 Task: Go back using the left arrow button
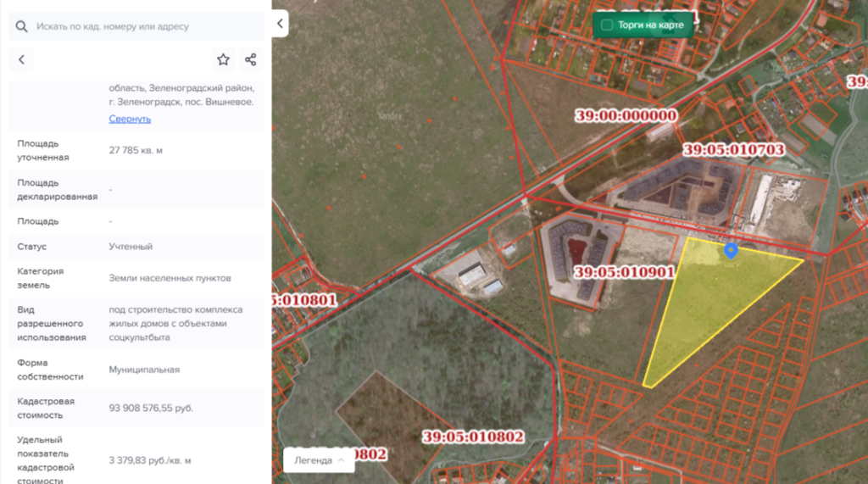(21, 59)
